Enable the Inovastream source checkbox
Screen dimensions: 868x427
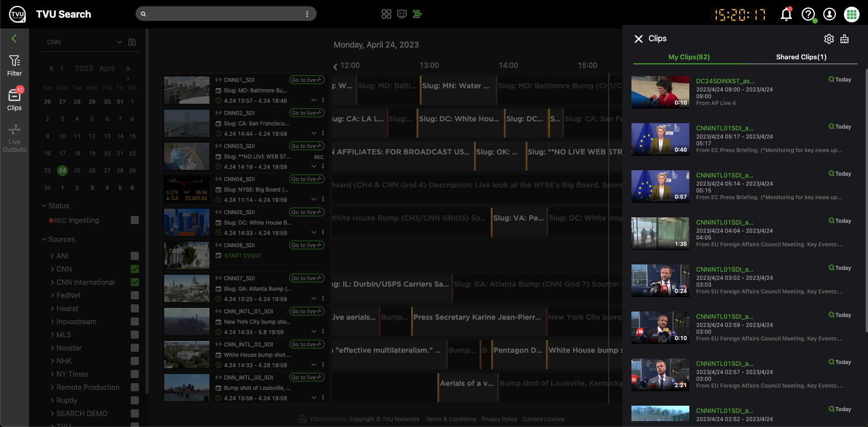135,321
